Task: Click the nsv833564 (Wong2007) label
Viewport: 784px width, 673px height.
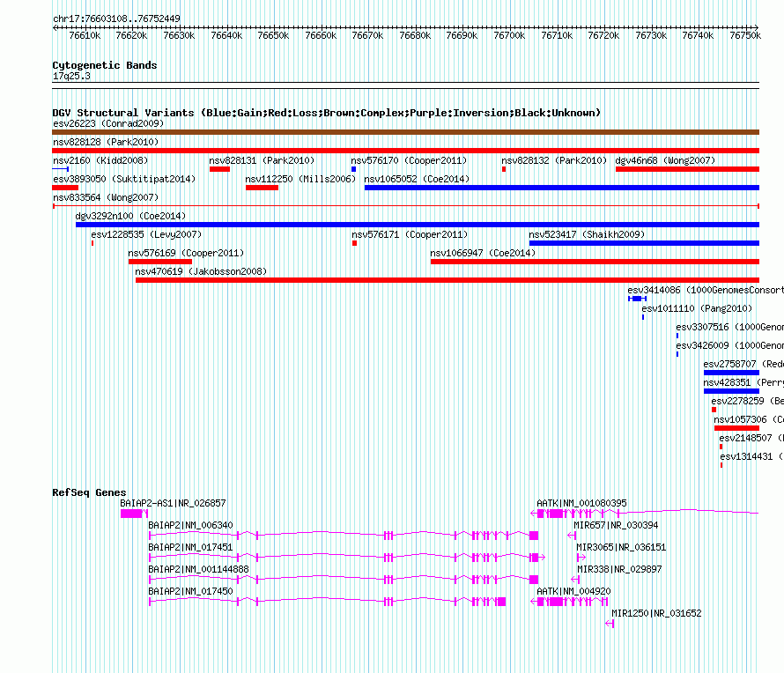Action: [106, 197]
